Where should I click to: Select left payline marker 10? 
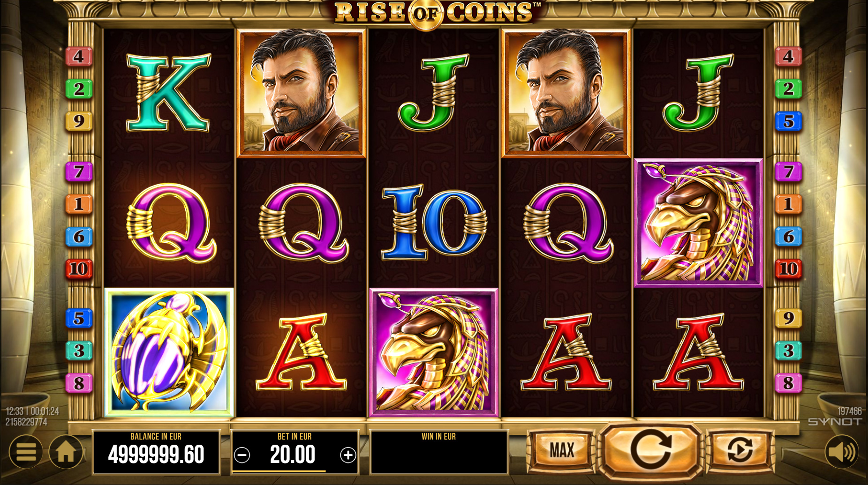tap(78, 269)
